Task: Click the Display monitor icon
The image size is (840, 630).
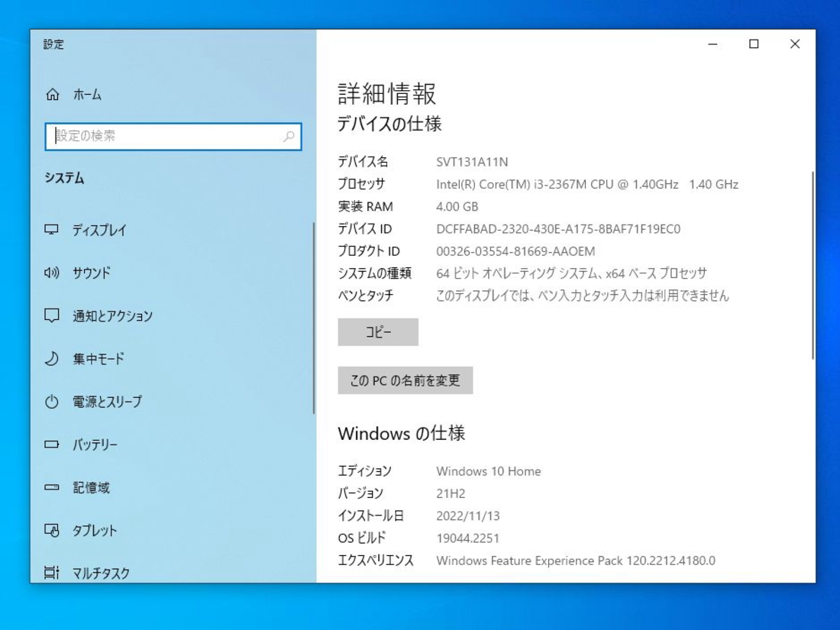Action: (x=51, y=230)
